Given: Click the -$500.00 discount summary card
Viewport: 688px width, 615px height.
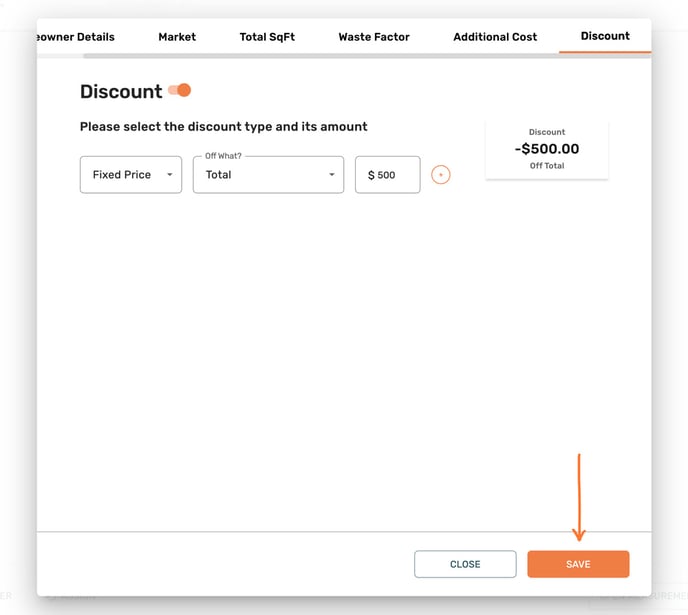Looking at the screenshot, I should tap(547, 149).
